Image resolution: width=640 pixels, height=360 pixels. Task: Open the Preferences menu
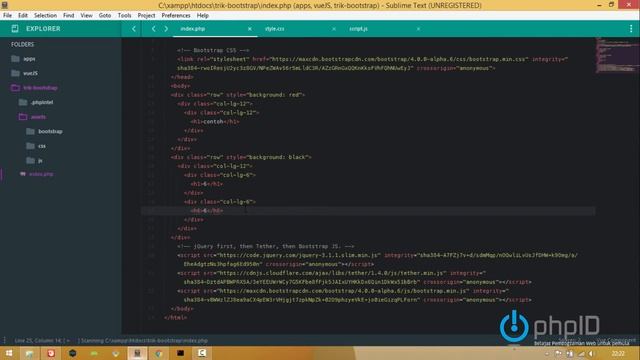[x=176, y=16]
